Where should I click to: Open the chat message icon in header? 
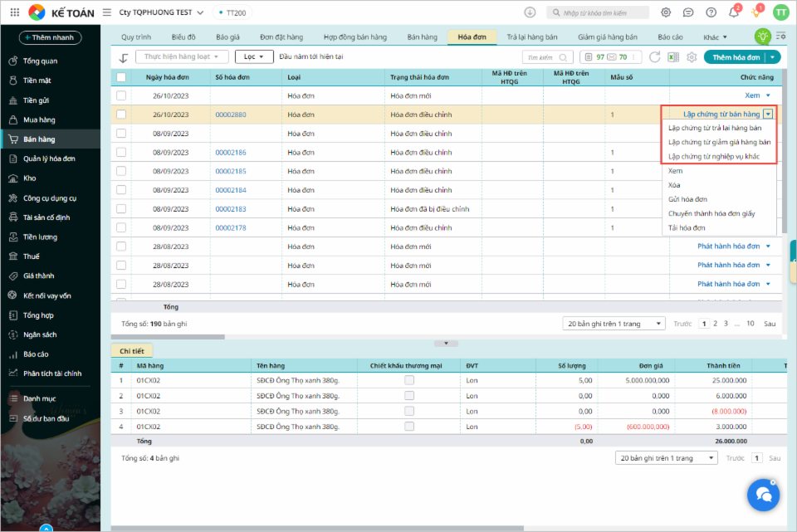click(688, 12)
